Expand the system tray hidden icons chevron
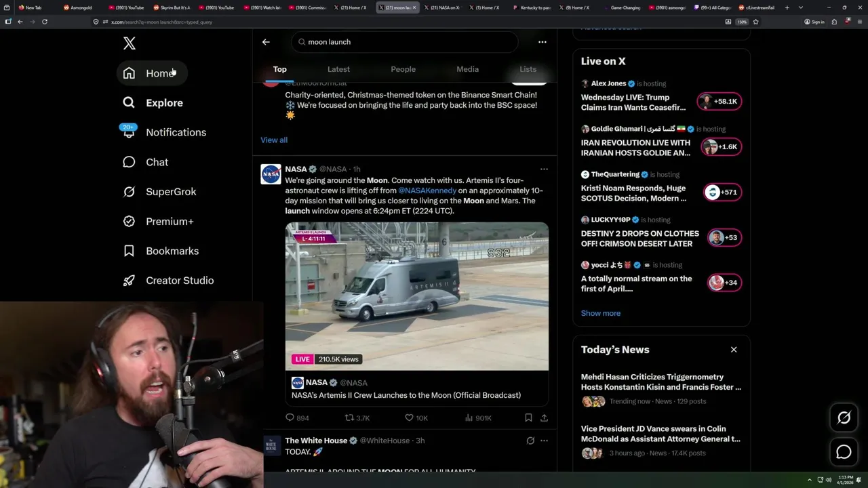Viewport: 868px width, 488px height. pos(809,480)
